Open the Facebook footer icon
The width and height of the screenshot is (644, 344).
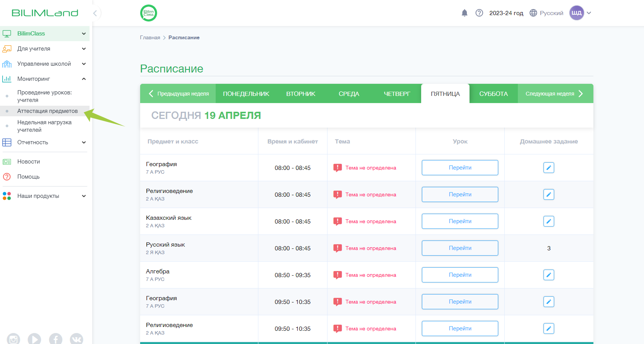(56, 339)
